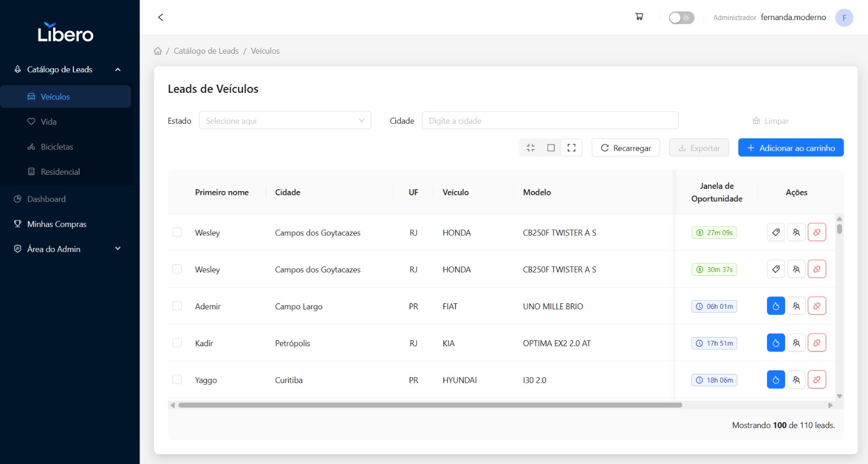Viewport: 868px width, 464px height.
Task: Click blue fire icon for Ademir lead
Action: tap(776, 306)
